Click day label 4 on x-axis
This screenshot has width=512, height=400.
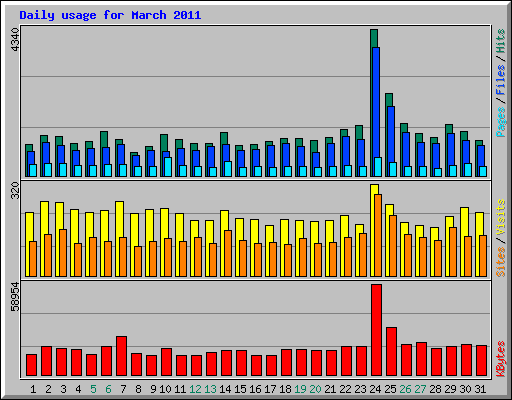(78, 389)
